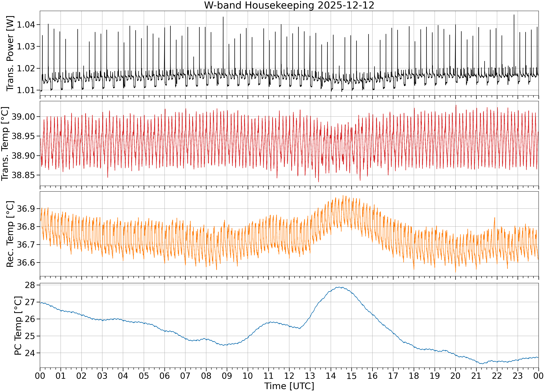The image size is (545, 392).
Task: Click the PC Temp [°C] axis label
Action: point(18,326)
